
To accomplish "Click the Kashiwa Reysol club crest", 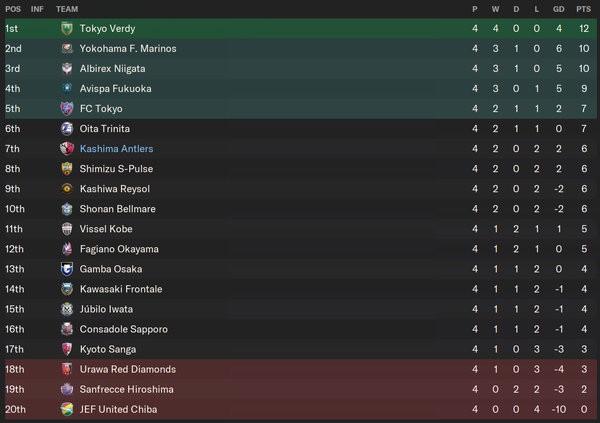I will click(x=67, y=189).
